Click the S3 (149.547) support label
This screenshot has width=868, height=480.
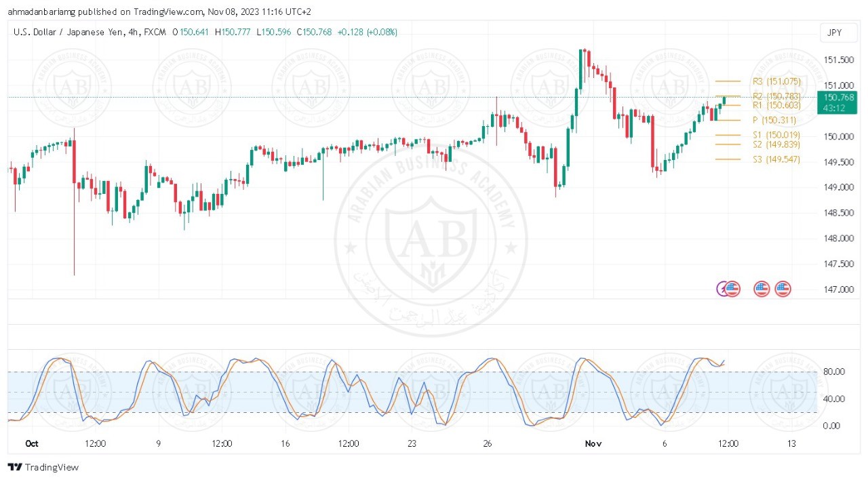coord(776,159)
